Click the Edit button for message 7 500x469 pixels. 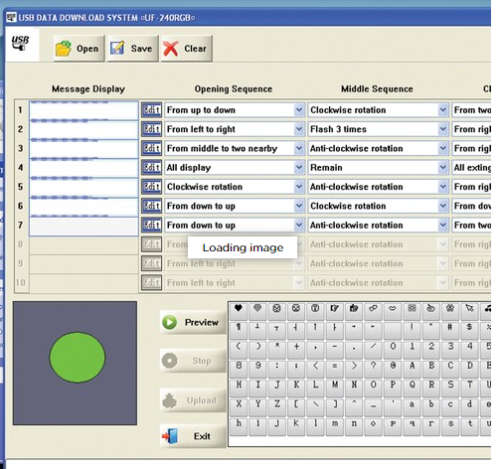tap(152, 225)
